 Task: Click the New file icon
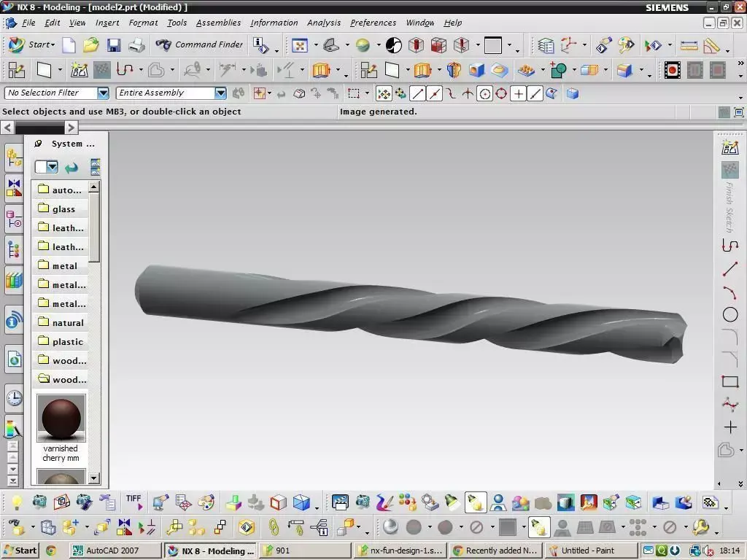[69, 45]
